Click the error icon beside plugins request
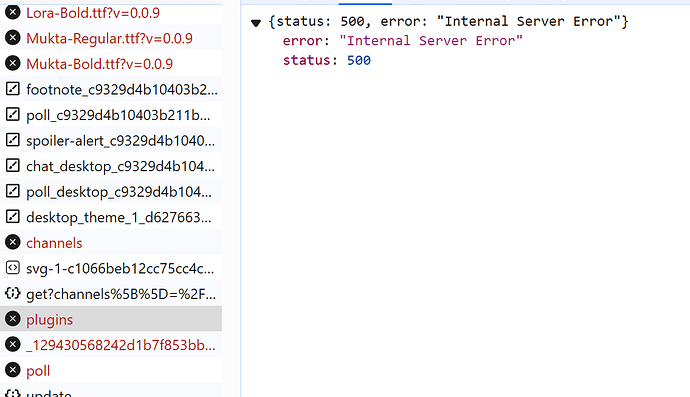This screenshot has width=690, height=397. pyautogui.click(x=13, y=319)
